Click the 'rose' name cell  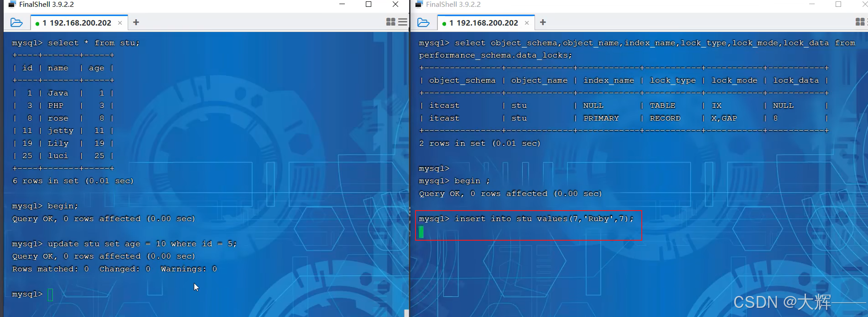tap(58, 118)
